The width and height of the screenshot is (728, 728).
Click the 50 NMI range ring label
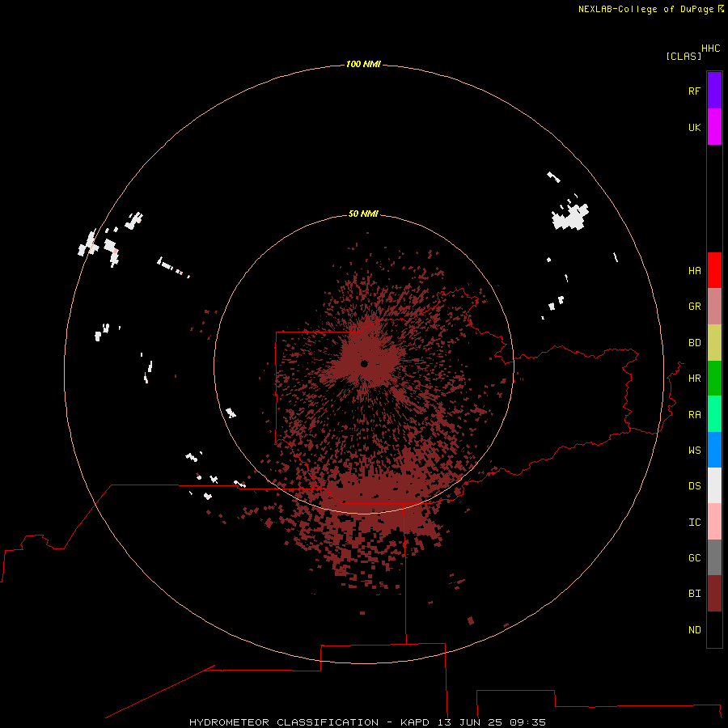(x=363, y=214)
